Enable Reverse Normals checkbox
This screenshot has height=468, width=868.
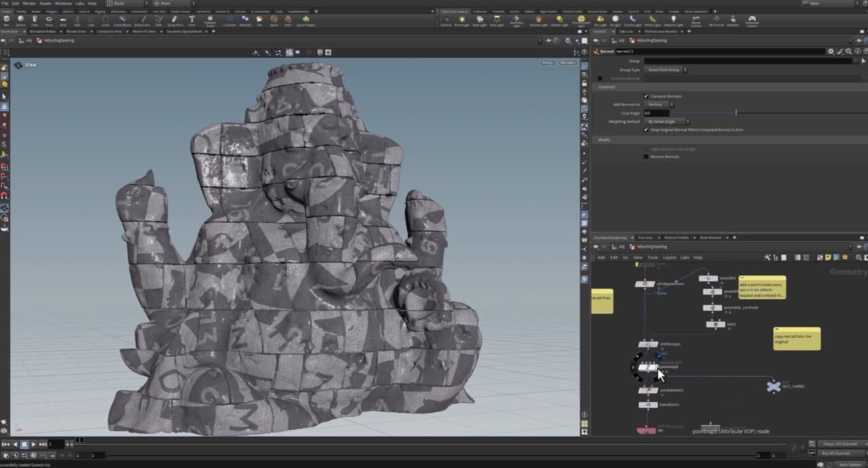pos(646,157)
